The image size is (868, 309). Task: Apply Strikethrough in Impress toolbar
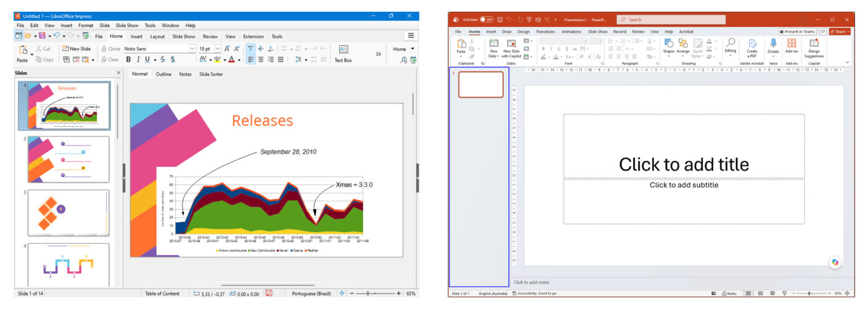pyautogui.click(x=163, y=60)
